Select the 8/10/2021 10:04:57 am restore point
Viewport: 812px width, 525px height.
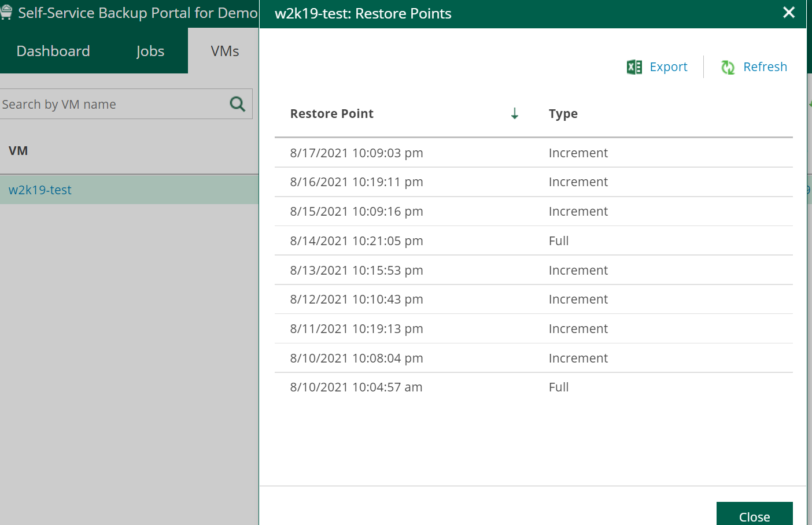pos(356,387)
